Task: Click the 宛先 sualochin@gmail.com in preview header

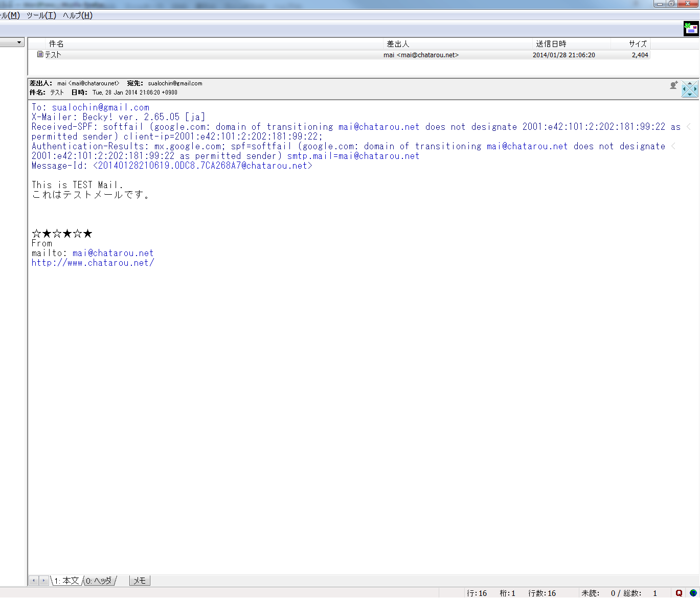Action: click(x=175, y=83)
